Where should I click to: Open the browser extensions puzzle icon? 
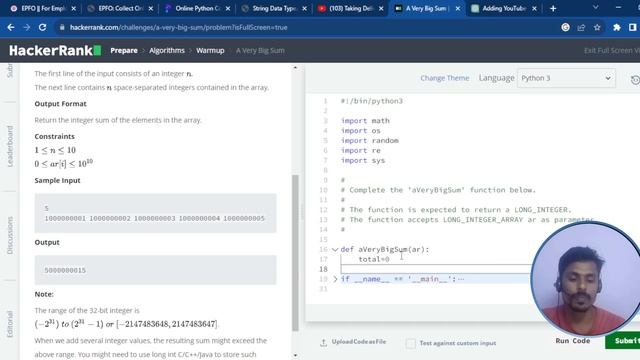[x=617, y=27]
